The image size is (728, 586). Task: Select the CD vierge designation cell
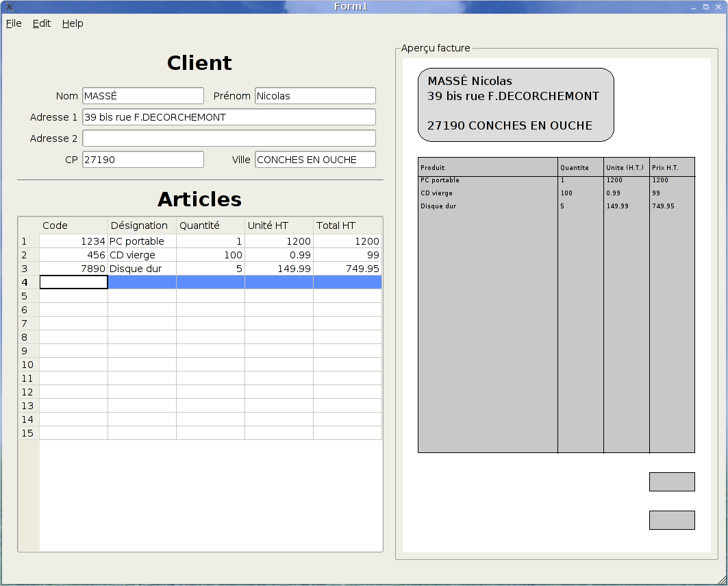[142, 255]
